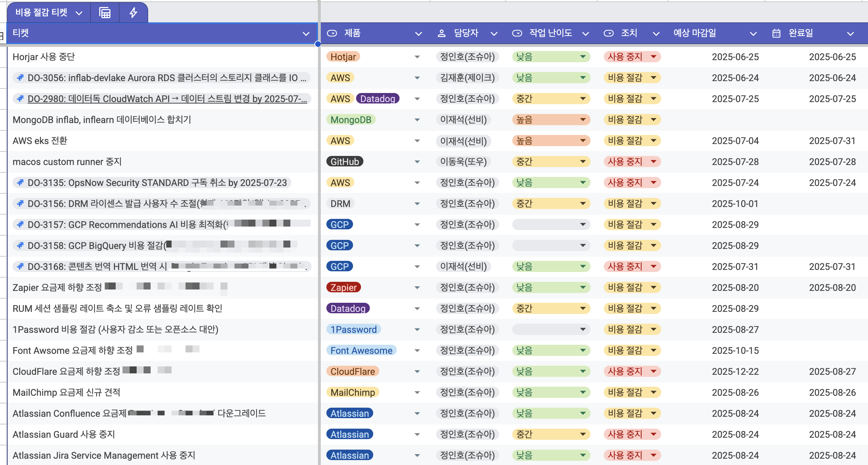Open the 조치 dropdown in Hotjar row
This screenshot has height=465, width=868.
(653, 57)
